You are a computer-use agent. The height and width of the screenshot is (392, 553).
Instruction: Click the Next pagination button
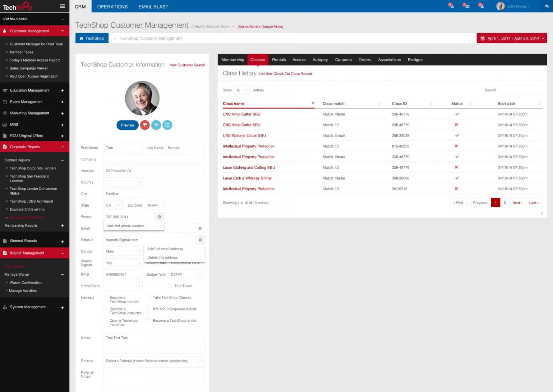517,203
